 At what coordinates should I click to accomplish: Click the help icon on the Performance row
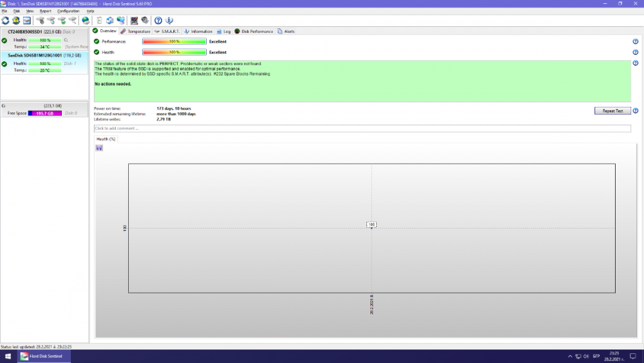coord(636,41)
